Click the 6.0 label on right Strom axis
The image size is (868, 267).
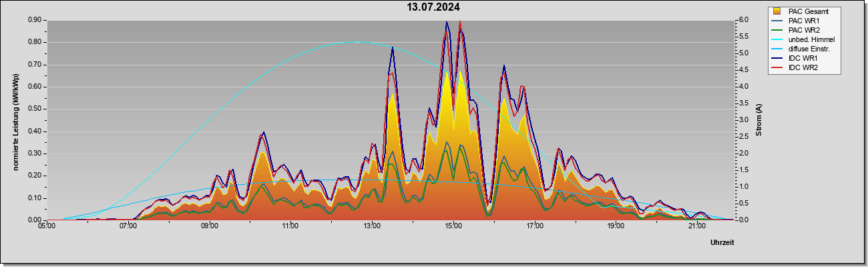click(743, 20)
